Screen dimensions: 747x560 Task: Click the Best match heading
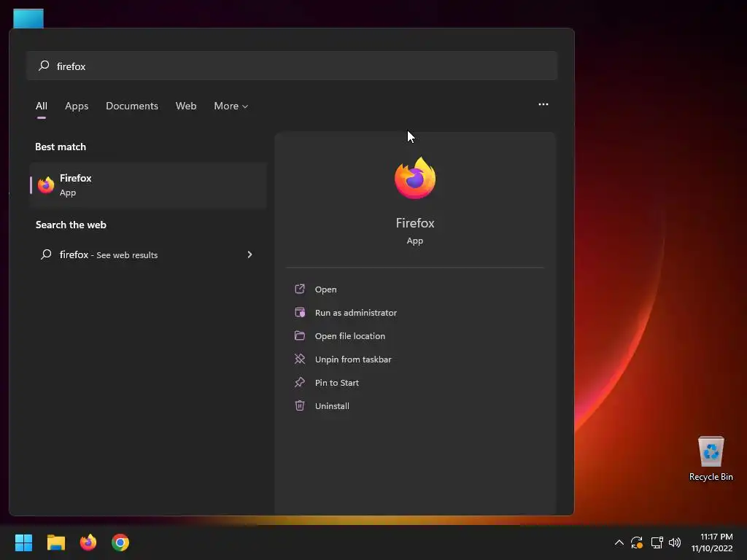(61, 147)
